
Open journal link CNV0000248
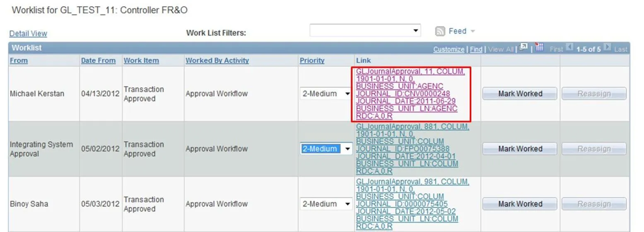pyautogui.click(x=411, y=94)
